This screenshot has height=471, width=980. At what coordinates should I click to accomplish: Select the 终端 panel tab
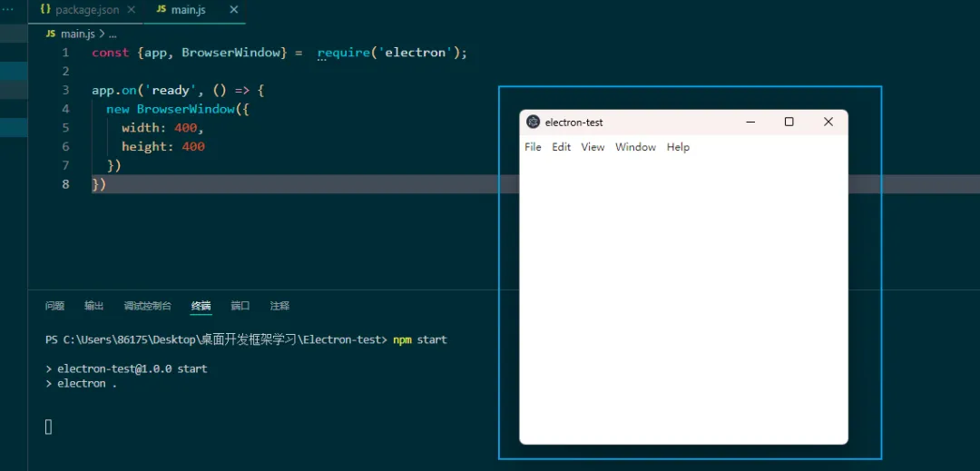[201, 306]
